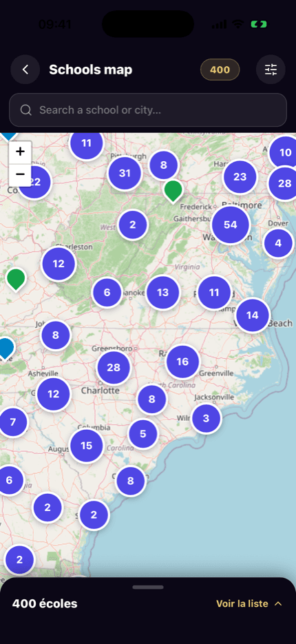
Task: Open the 5 schools cluster
Action: (143, 434)
